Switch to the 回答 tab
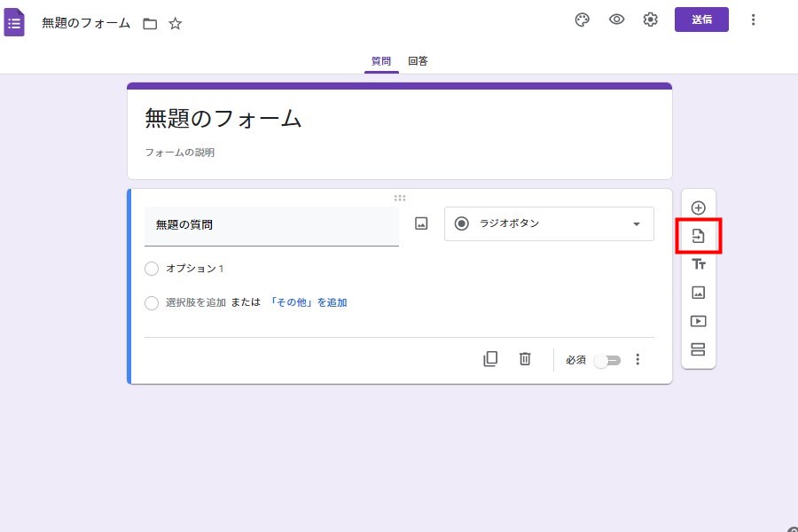 419,61
